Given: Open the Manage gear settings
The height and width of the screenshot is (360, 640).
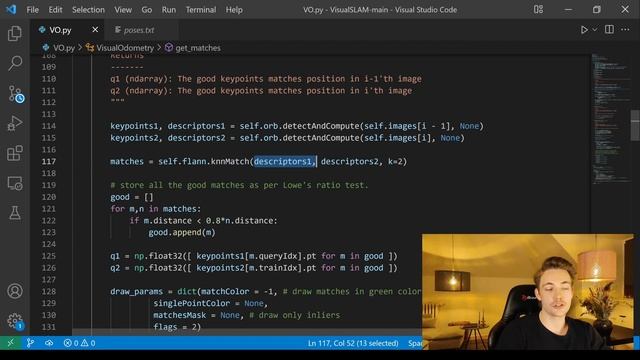Looking at the screenshot, I should (15, 321).
